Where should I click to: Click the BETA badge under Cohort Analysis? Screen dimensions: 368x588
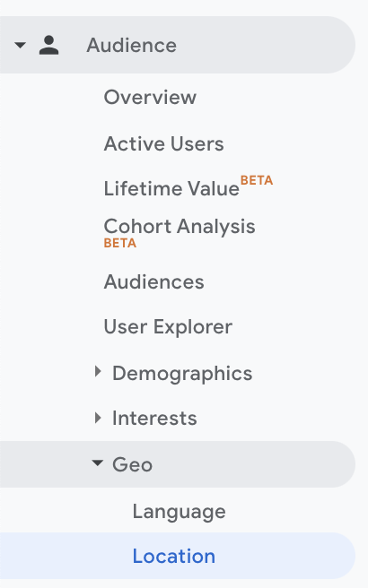click(x=119, y=243)
